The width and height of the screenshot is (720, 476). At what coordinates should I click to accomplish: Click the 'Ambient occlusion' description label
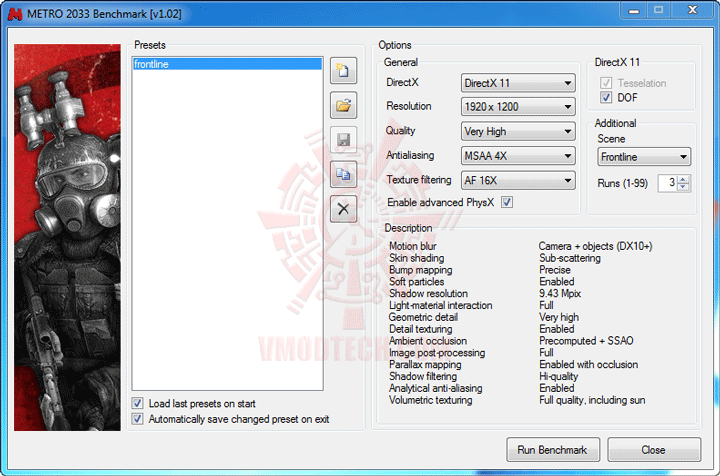pos(428,341)
